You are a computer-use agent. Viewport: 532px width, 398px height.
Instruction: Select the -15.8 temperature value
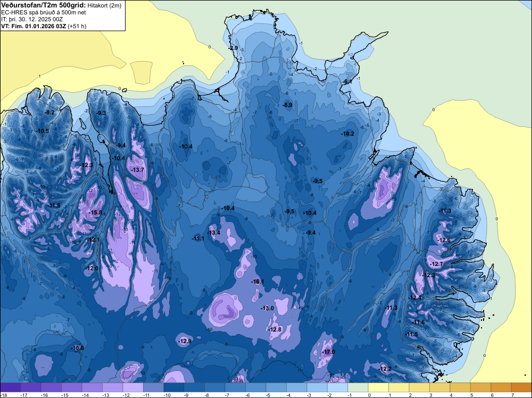(x=95, y=212)
